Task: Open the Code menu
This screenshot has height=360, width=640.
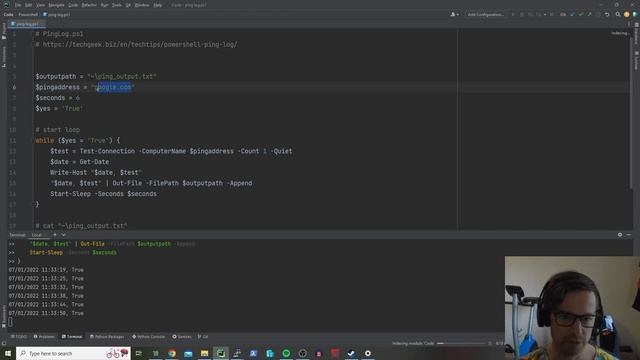Action: tap(73, 5)
